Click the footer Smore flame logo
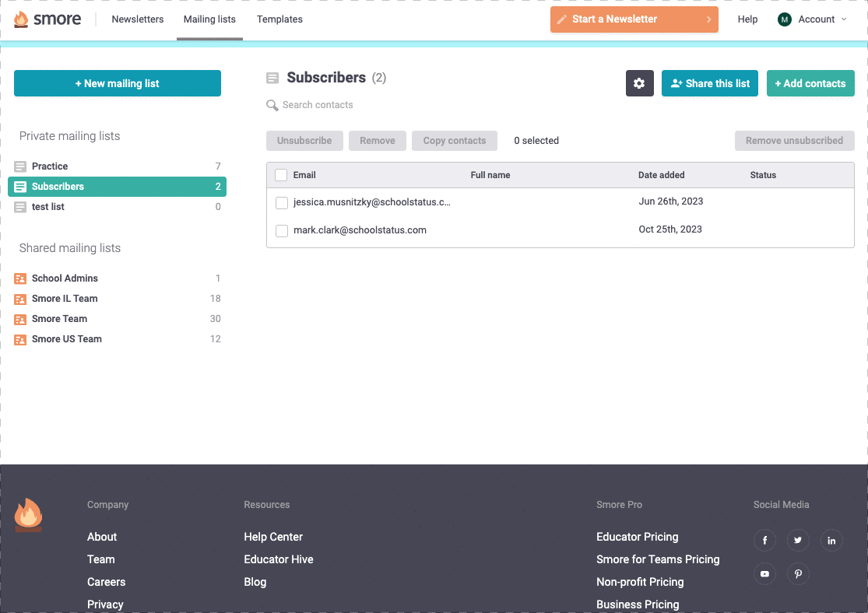The height and width of the screenshot is (613, 868). point(28,515)
